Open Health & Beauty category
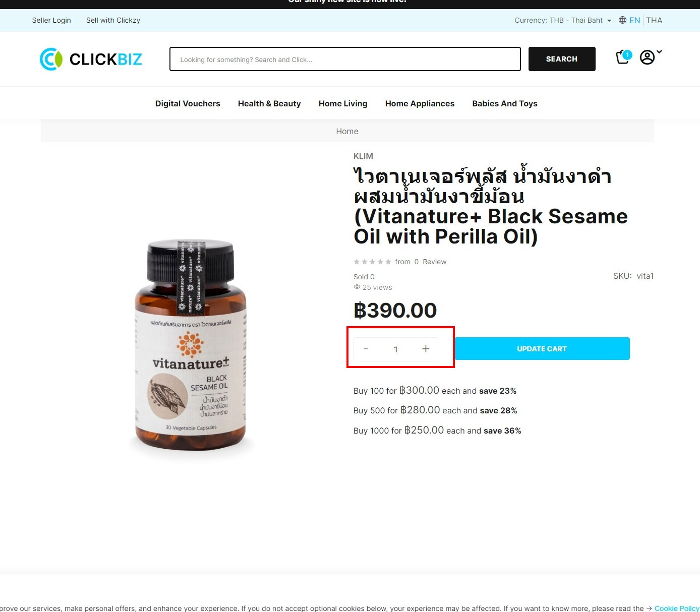The height and width of the screenshot is (612, 700). coord(269,103)
